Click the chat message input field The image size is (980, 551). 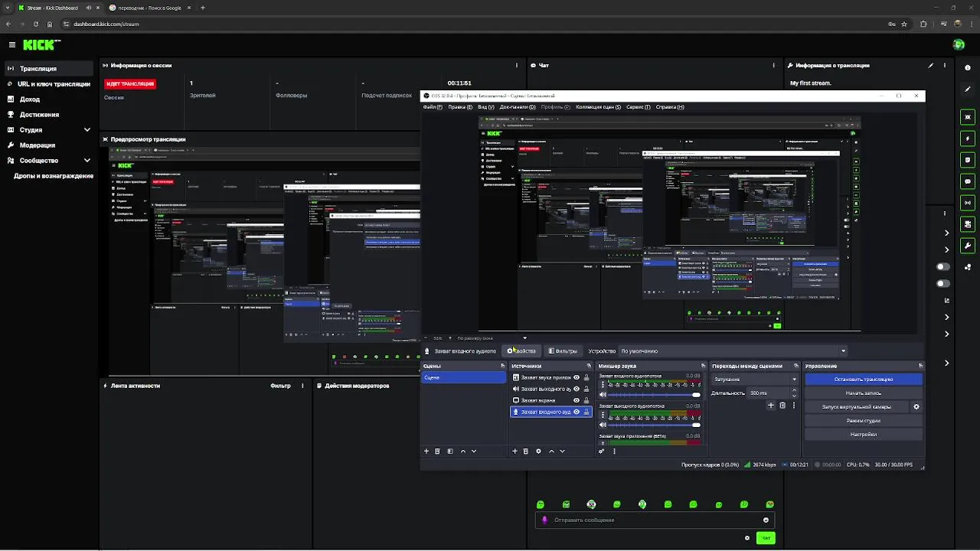click(655, 520)
